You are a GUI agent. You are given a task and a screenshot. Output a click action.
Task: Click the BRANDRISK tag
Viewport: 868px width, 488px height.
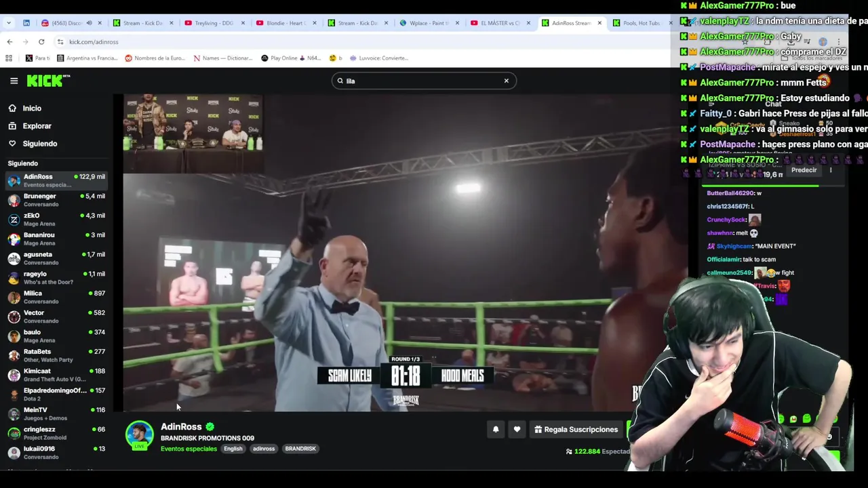[x=300, y=449]
